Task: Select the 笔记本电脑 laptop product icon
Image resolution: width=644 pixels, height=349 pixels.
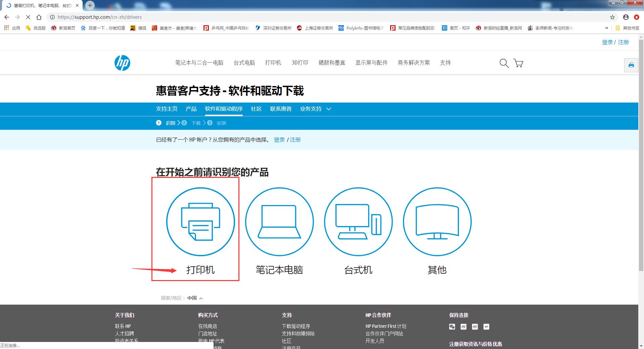Action: [x=279, y=222]
